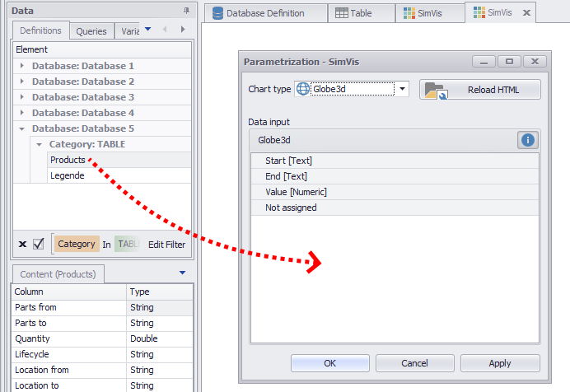Viewport: 570px width, 392px height.
Task: Remove the filter with the X icon
Action: [x=22, y=244]
